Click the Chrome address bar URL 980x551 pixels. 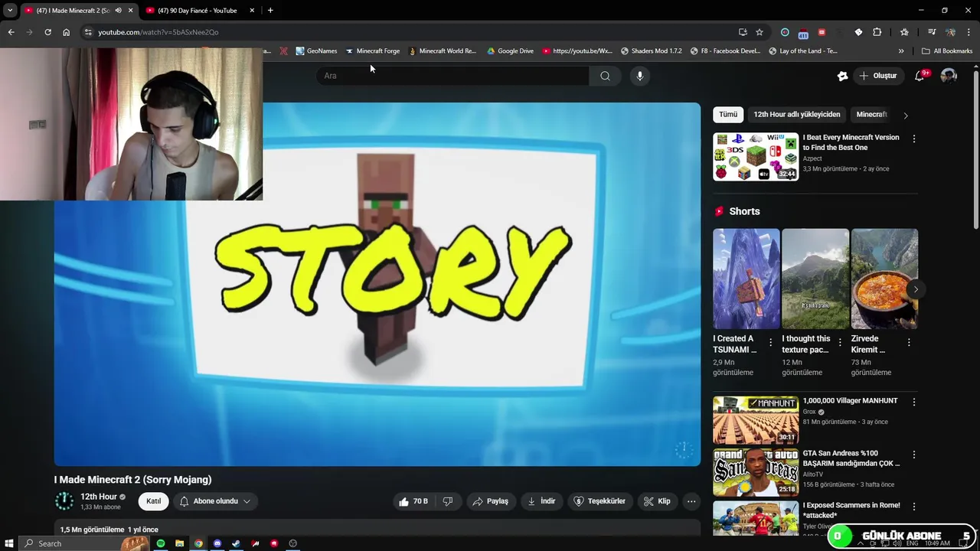tap(158, 32)
